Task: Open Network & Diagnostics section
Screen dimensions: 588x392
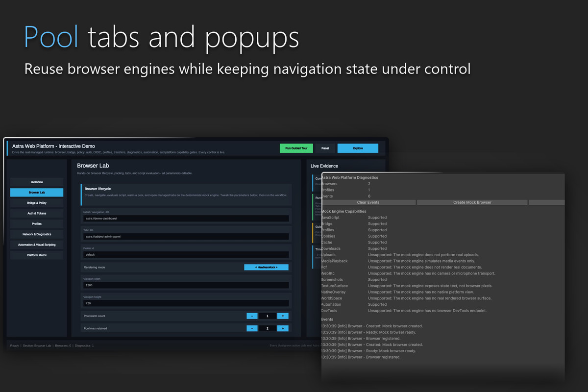Action: tap(37, 234)
